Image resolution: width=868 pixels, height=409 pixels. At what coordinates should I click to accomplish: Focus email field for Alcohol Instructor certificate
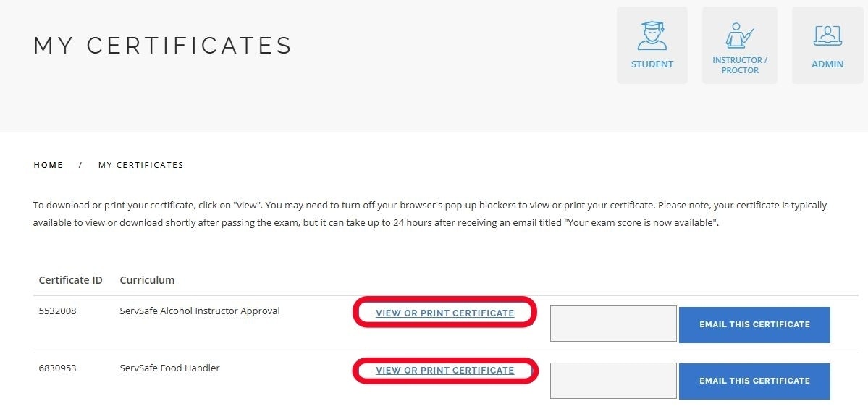613,324
